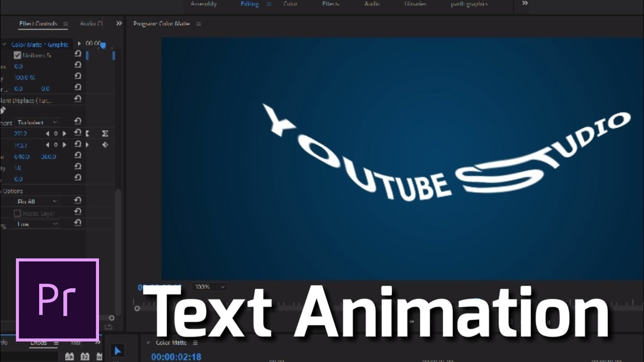The image size is (644, 362).
Task: Click the 640.0 offset value
Action: [22, 157]
